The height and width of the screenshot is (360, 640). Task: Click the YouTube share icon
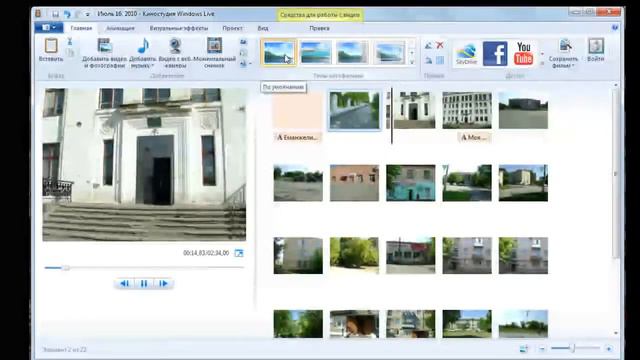click(x=524, y=53)
